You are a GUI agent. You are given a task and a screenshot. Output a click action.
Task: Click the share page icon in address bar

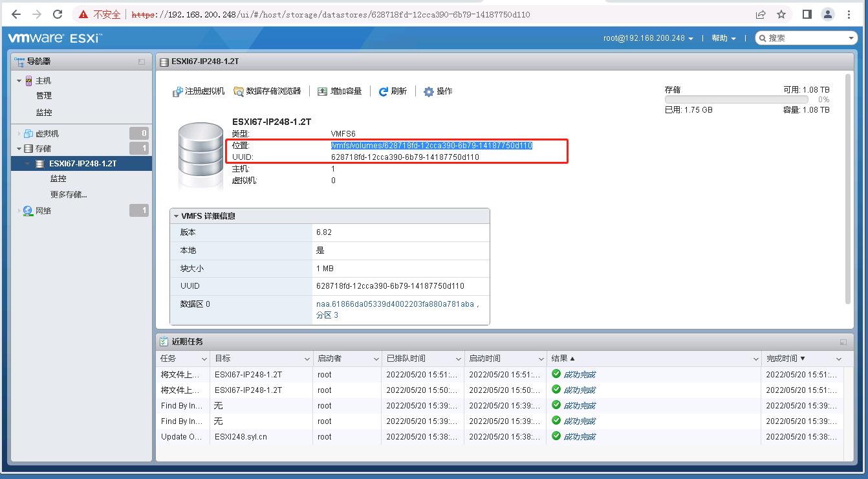coord(761,14)
